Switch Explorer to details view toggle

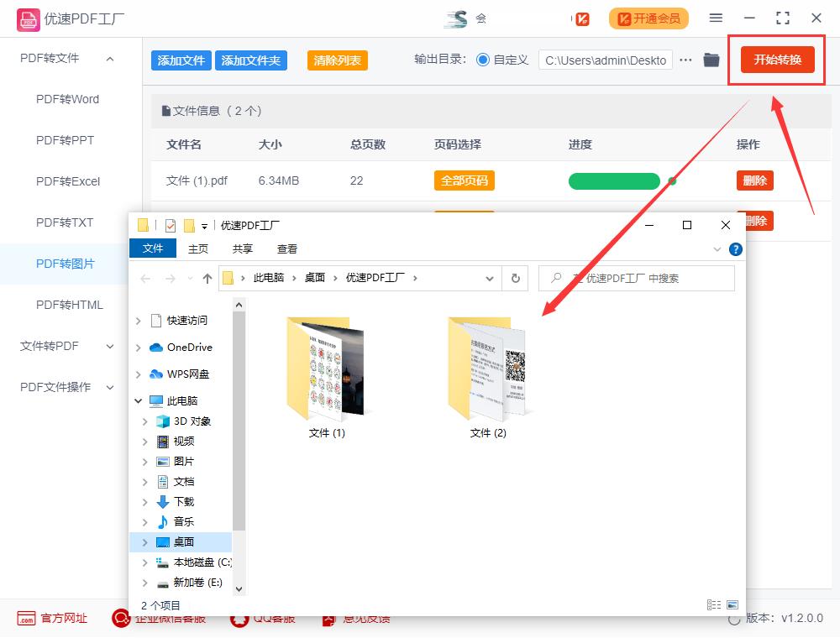(x=714, y=604)
